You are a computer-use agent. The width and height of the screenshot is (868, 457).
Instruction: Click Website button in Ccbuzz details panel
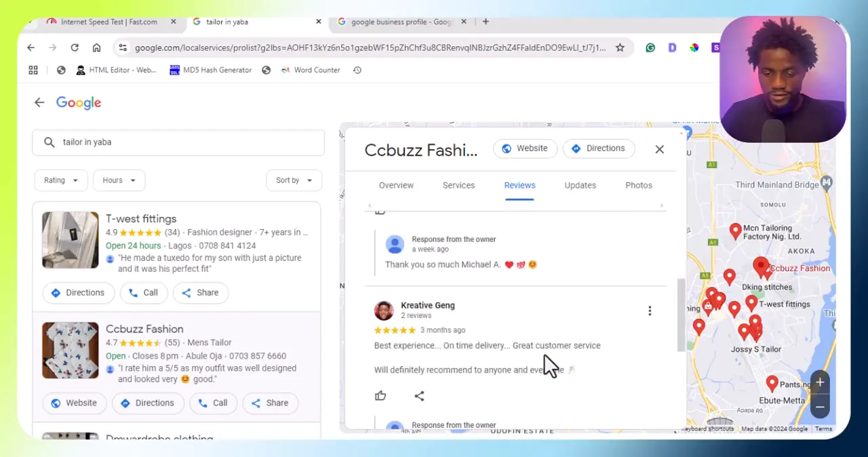click(x=525, y=148)
